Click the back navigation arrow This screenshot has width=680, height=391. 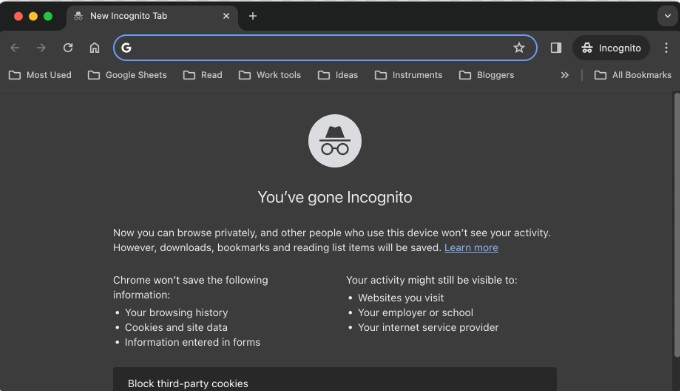pos(15,48)
